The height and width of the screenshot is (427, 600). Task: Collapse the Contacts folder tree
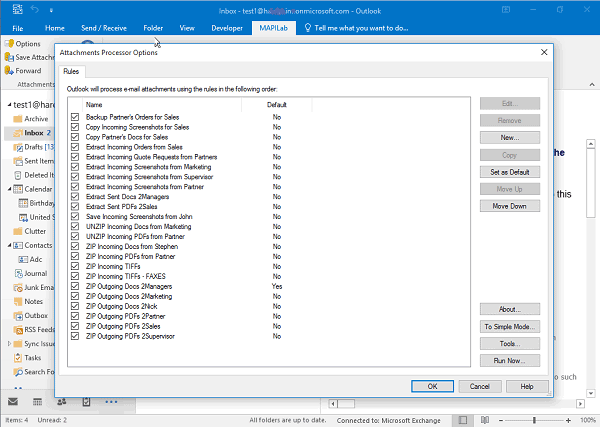pos(10,245)
